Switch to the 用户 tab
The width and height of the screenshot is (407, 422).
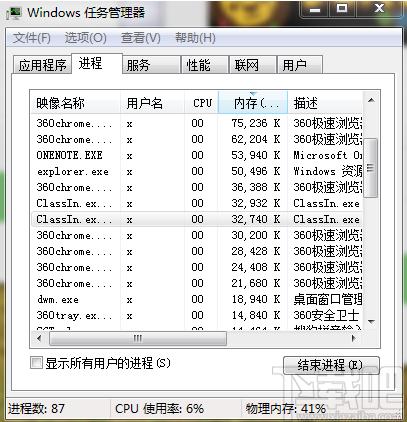pos(300,65)
